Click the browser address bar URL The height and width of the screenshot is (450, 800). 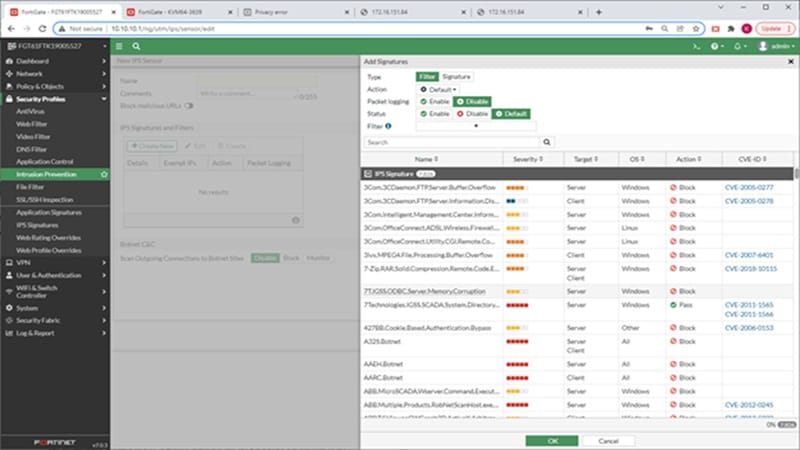tap(163, 29)
